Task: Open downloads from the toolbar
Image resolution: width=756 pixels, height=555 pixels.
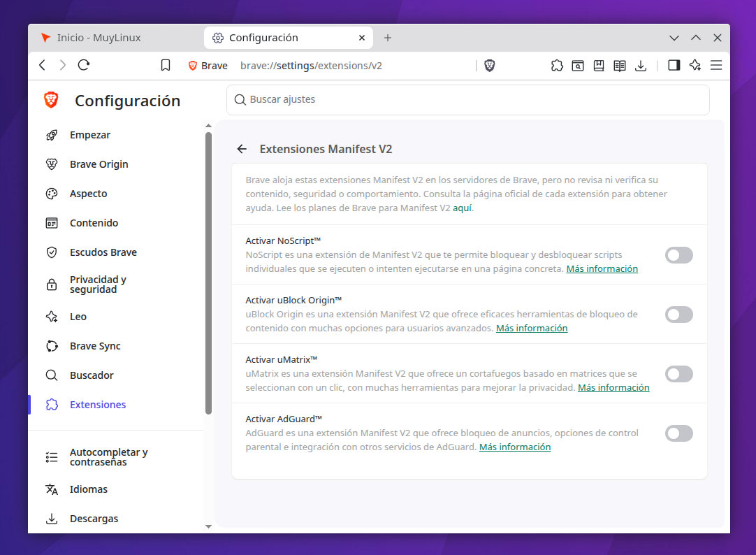Action: 641,66
